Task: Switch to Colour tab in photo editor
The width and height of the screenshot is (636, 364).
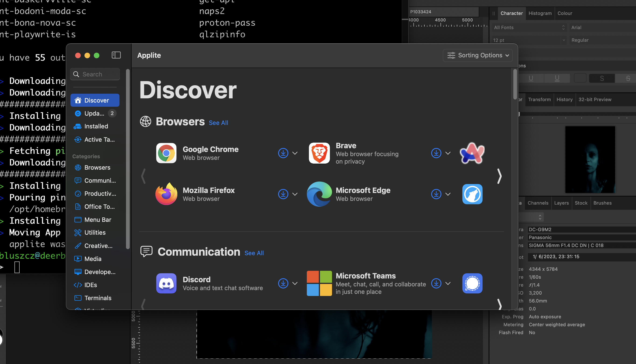Action: coord(565,13)
